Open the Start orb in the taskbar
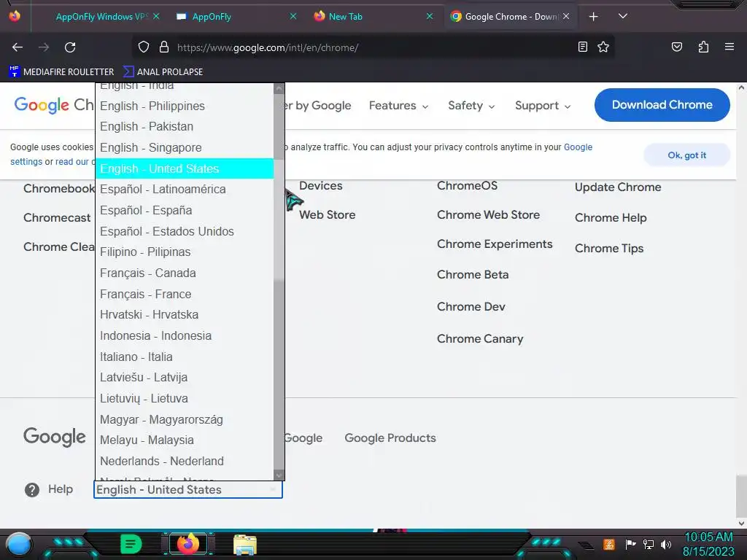 (19, 544)
